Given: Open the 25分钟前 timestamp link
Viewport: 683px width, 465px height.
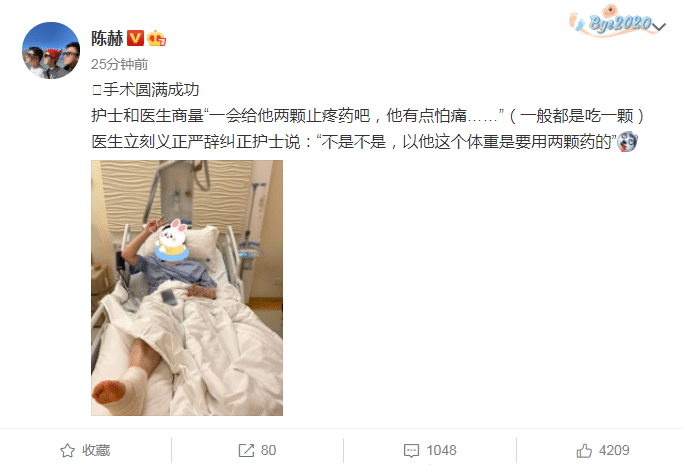Looking at the screenshot, I should (119, 64).
